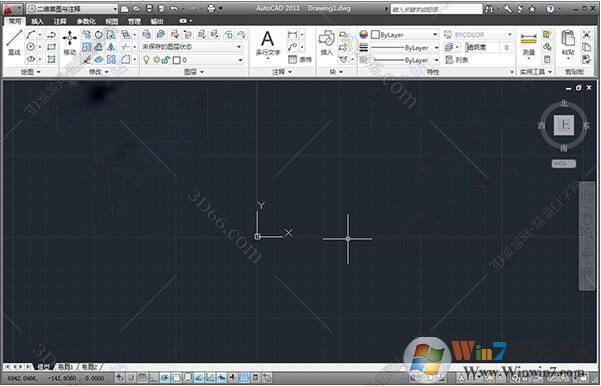601x386 pixels.
Task: Open the WCS coordinate system dropdown
Action: coord(564,164)
